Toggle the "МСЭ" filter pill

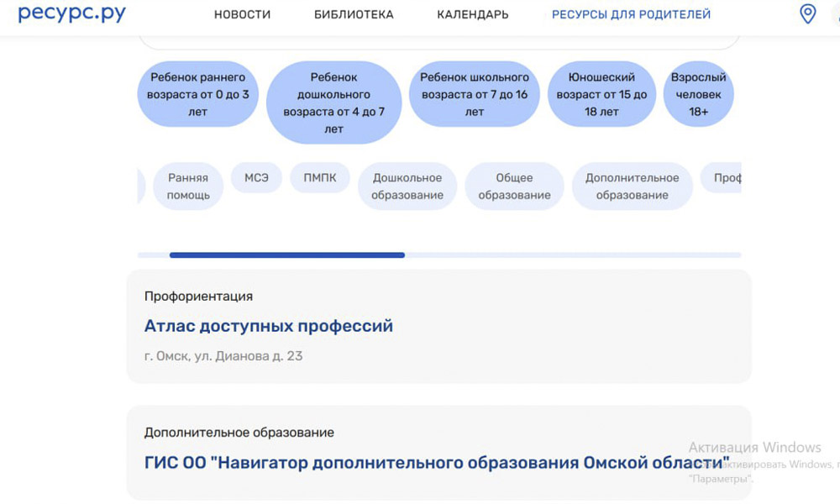click(x=256, y=178)
